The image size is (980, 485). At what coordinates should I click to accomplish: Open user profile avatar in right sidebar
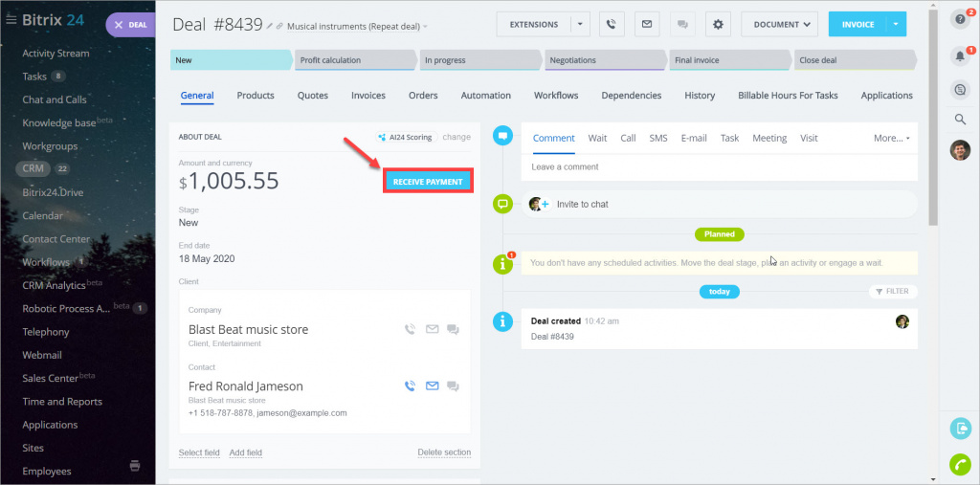(960, 150)
